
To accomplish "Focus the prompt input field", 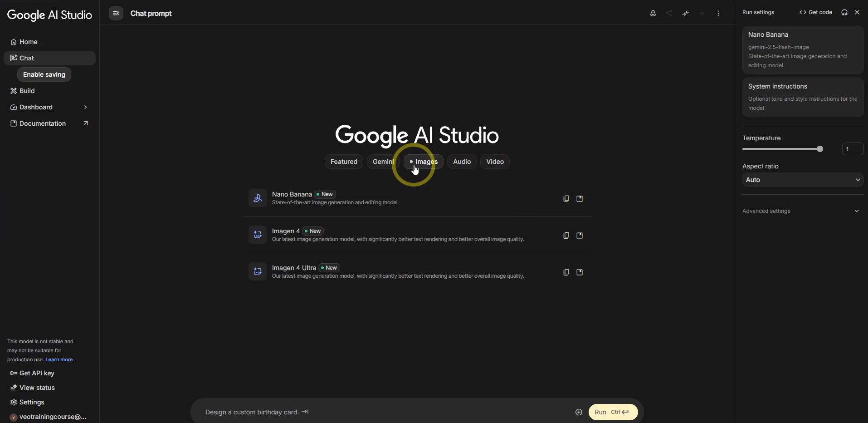I will pos(385,412).
